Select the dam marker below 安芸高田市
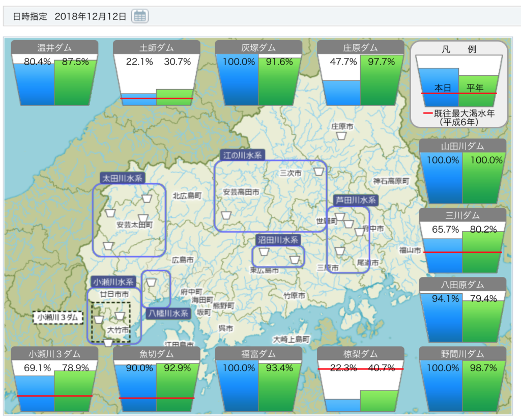521x420 pixels. (x=226, y=215)
